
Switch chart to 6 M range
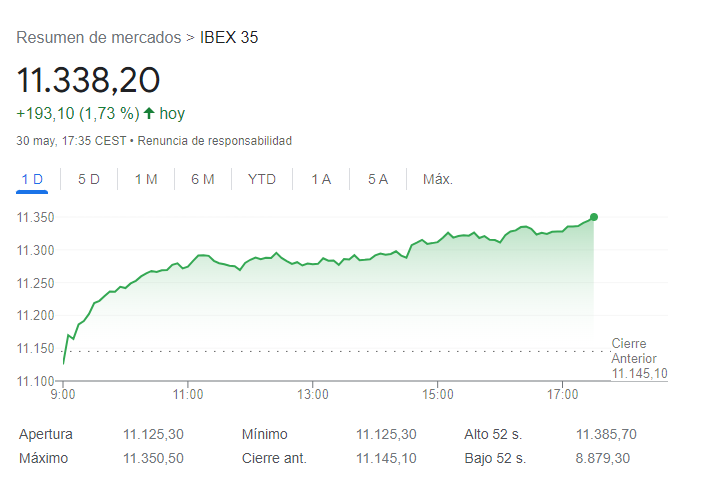[x=203, y=180]
